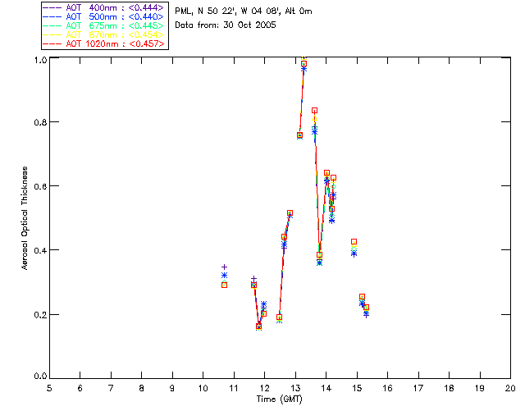Click the isolated red square marker just before time 15
The height and width of the screenshot is (420, 525).
(354, 241)
